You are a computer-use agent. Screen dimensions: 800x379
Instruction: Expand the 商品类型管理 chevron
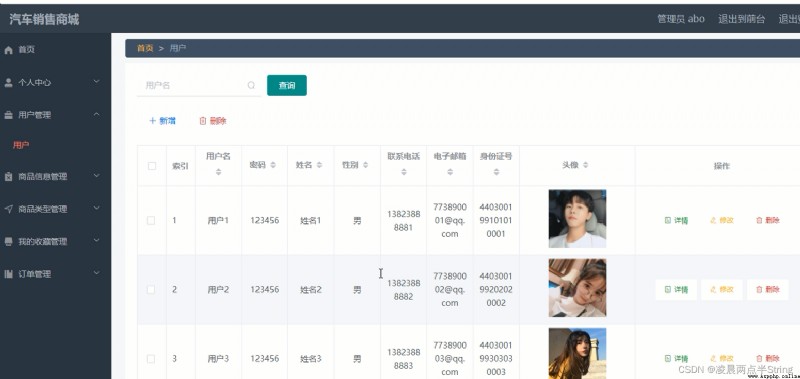tap(97, 208)
